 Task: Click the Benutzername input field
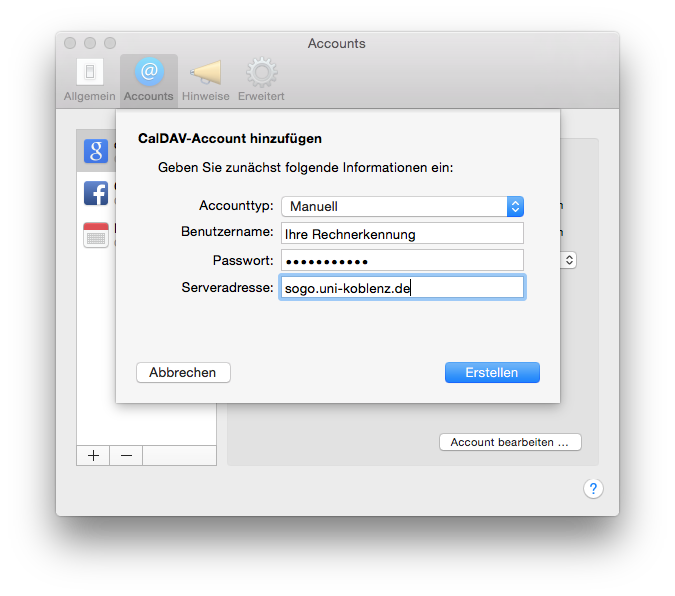[403, 233]
